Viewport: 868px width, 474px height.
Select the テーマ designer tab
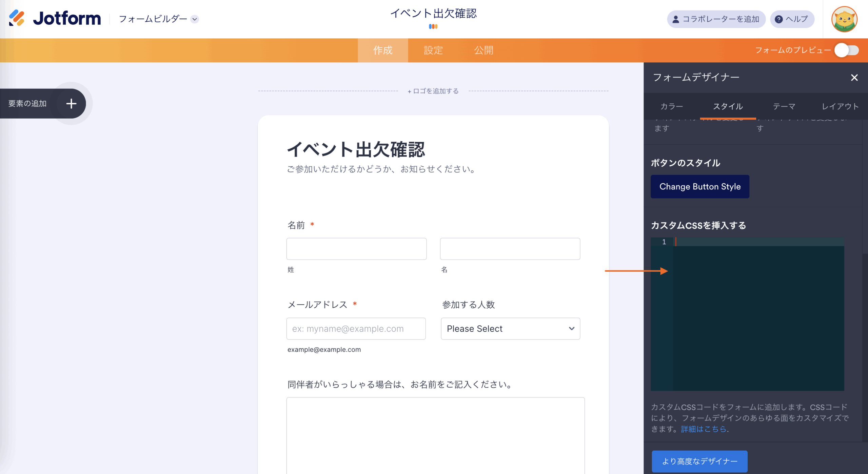(x=784, y=106)
